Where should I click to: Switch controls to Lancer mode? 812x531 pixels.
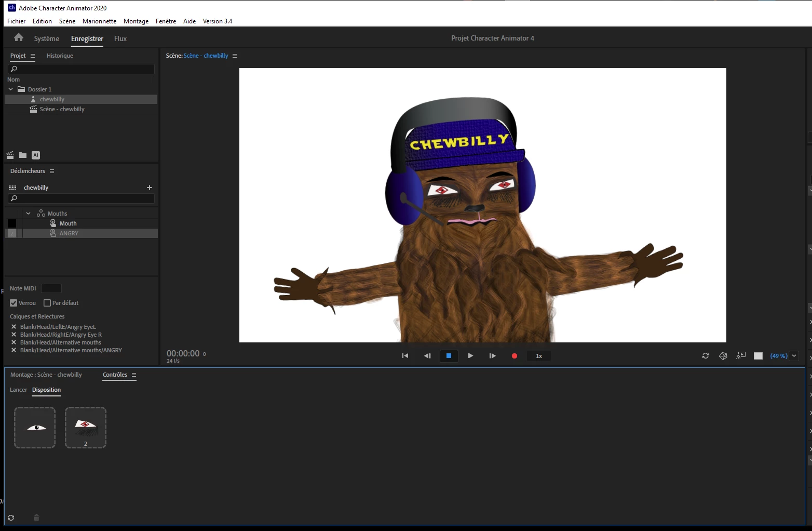click(x=18, y=390)
